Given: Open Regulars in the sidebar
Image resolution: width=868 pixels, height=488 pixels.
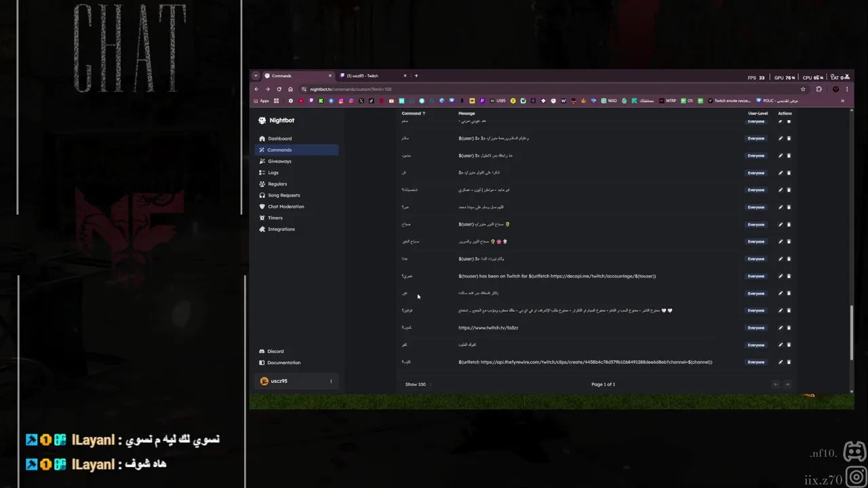Looking at the screenshot, I should pos(297,184).
